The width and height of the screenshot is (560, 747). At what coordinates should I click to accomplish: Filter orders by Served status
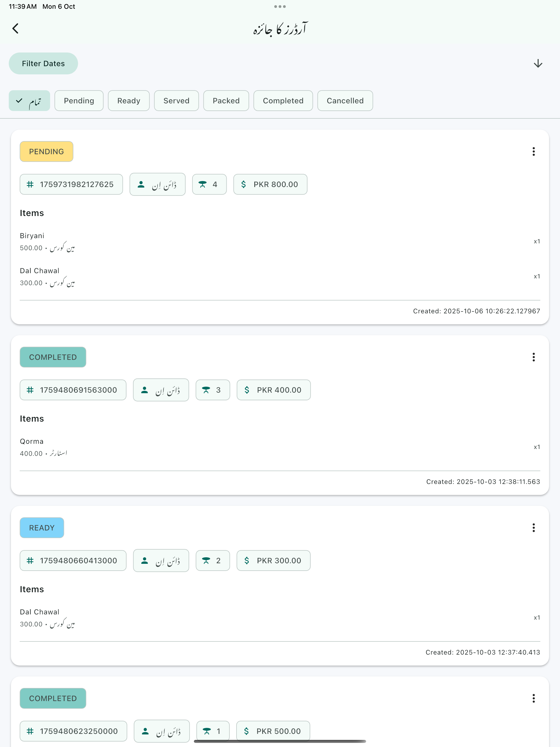(x=176, y=101)
